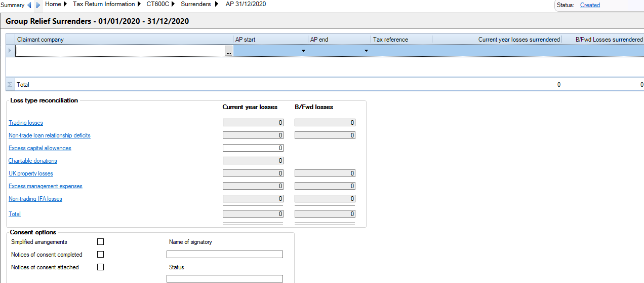The width and height of the screenshot is (644, 283).
Task: Go forward using the Summary right arrow
Action: (38, 5)
